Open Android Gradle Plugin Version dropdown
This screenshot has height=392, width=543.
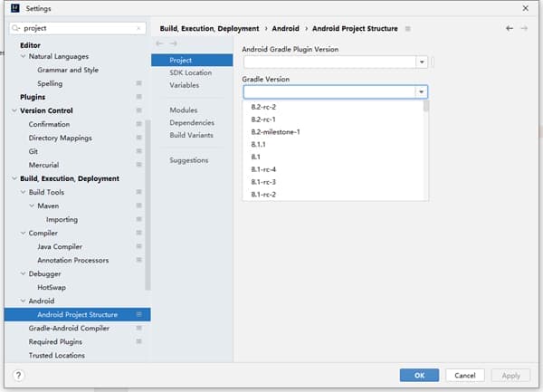click(x=421, y=62)
